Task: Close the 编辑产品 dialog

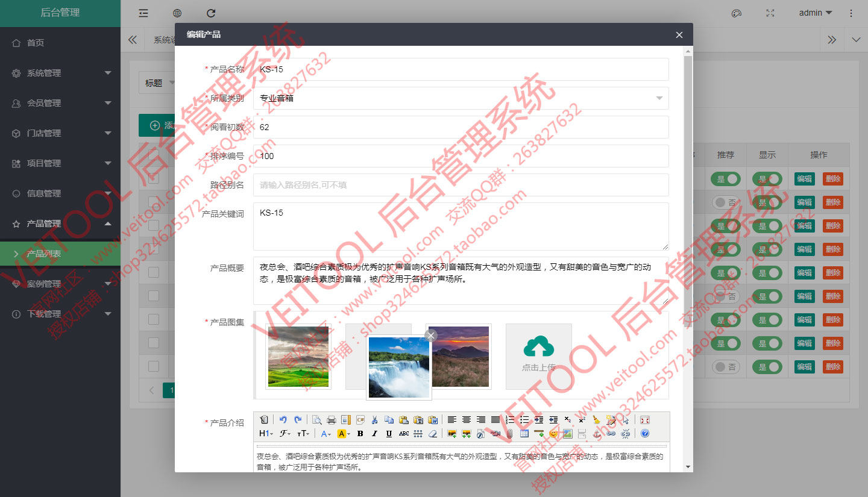Action: pos(679,35)
